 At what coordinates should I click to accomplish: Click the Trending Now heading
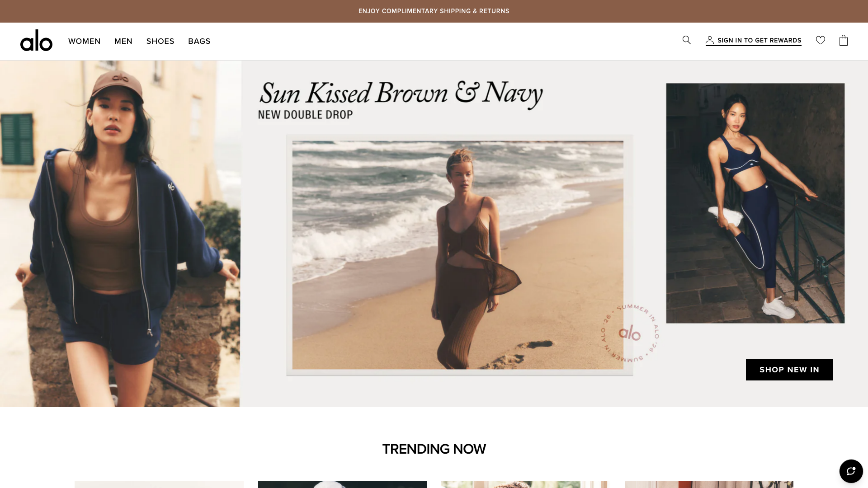pyautogui.click(x=434, y=449)
